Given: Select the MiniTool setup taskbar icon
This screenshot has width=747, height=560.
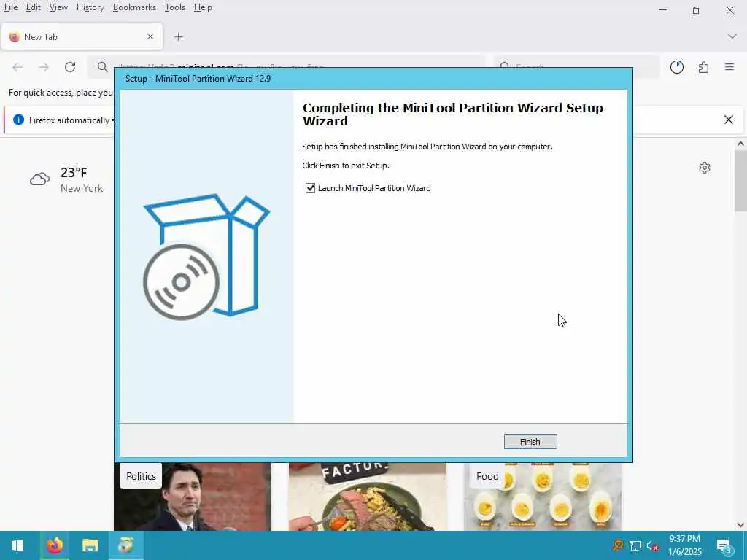Looking at the screenshot, I should click(x=125, y=545).
